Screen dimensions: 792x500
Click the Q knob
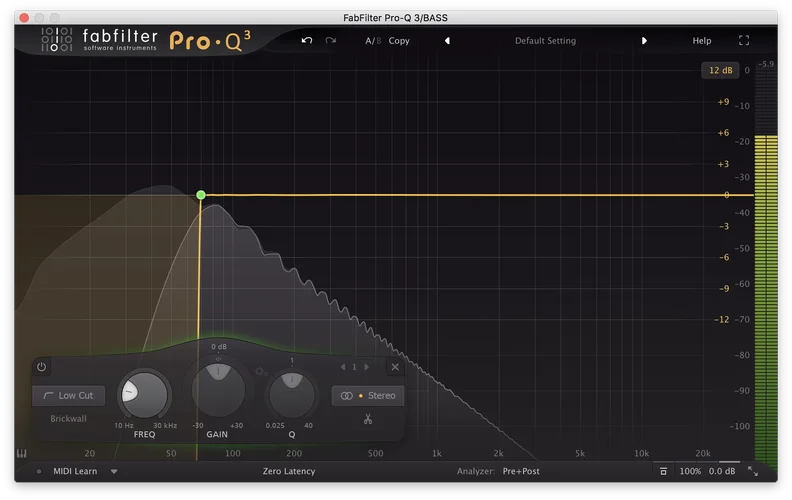point(292,395)
